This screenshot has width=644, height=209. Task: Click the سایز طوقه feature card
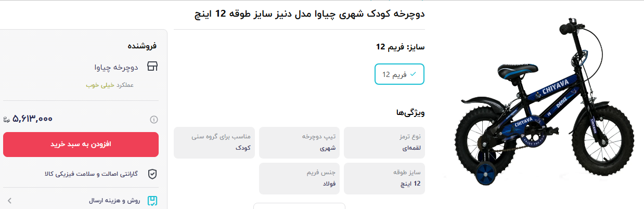384,178
